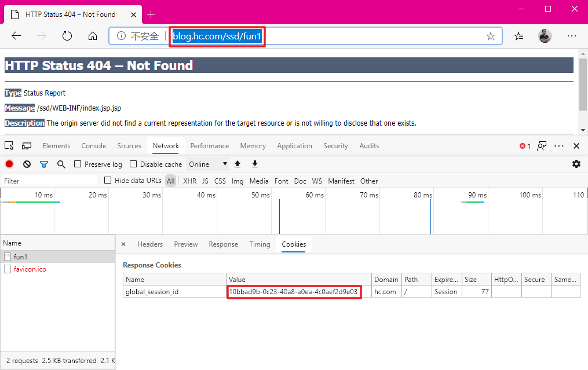Filter requests by CSS
Image resolution: width=588 pixels, height=370 pixels.
(x=220, y=181)
